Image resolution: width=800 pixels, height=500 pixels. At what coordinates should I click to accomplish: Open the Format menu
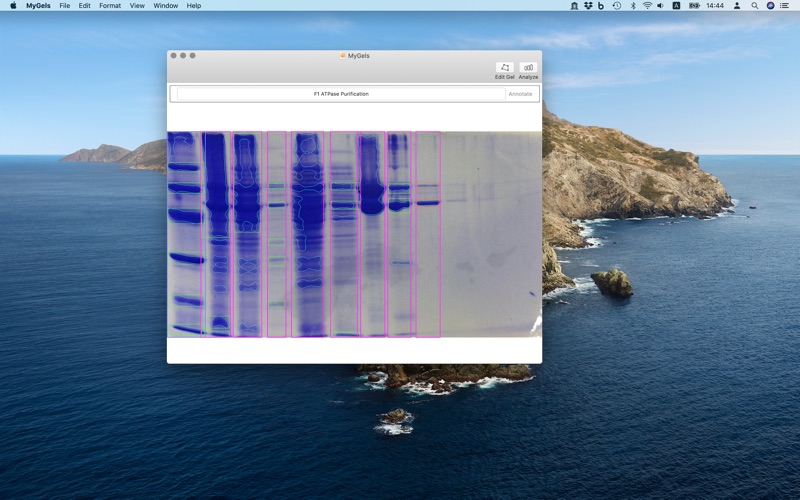(x=110, y=5)
